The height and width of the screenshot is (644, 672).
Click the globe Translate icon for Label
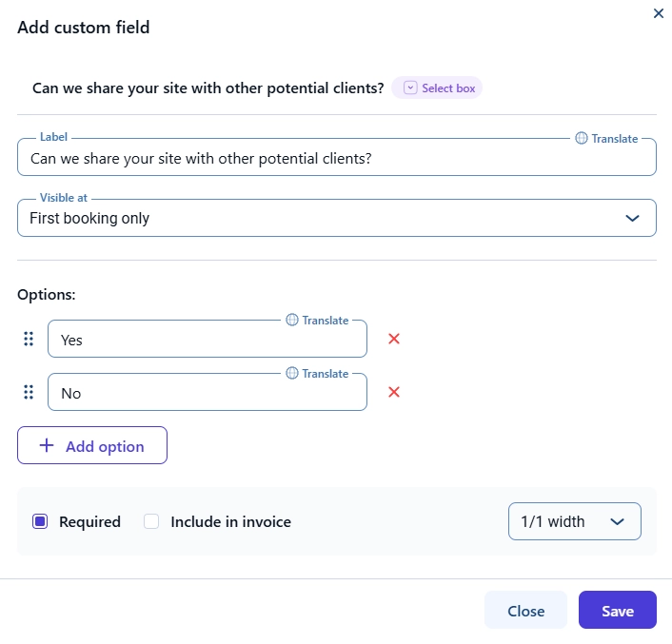[x=582, y=138]
